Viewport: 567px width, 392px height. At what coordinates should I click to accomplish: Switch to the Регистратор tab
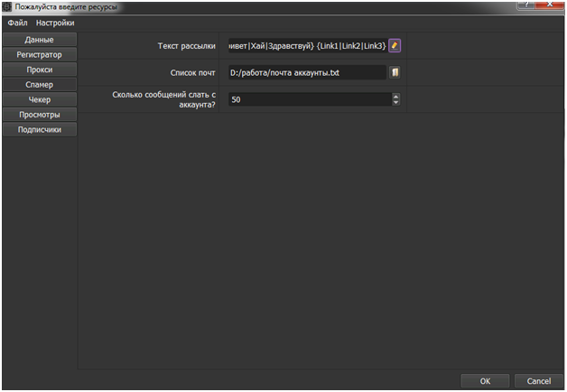[39, 54]
